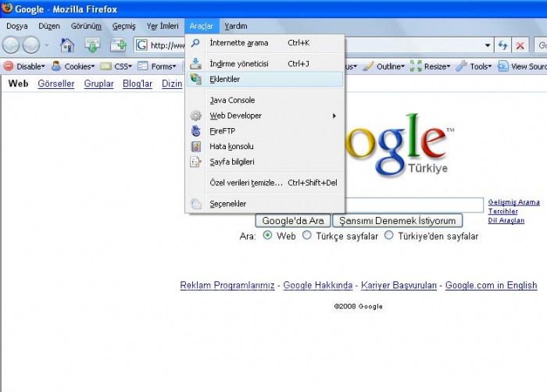This screenshot has height=392, width=547.
Task: Select the Türkçe sayfalar radio button
Action: (307, 236)
